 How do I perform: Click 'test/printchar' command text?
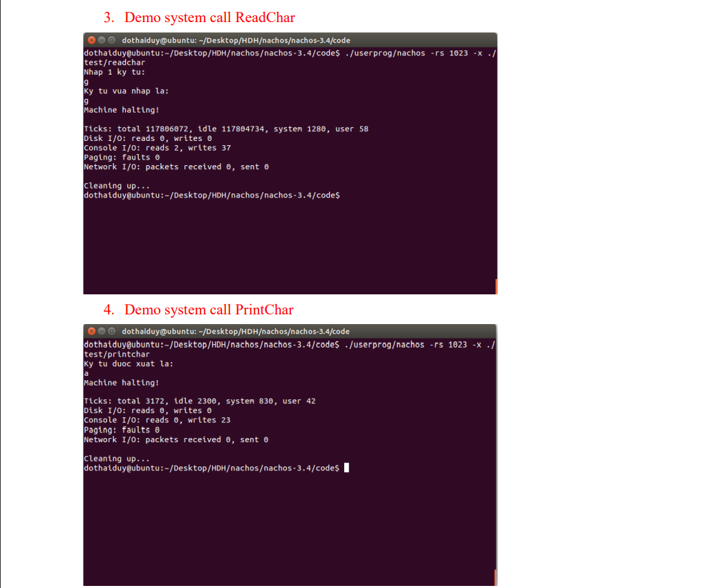click(x=117, y=354)
